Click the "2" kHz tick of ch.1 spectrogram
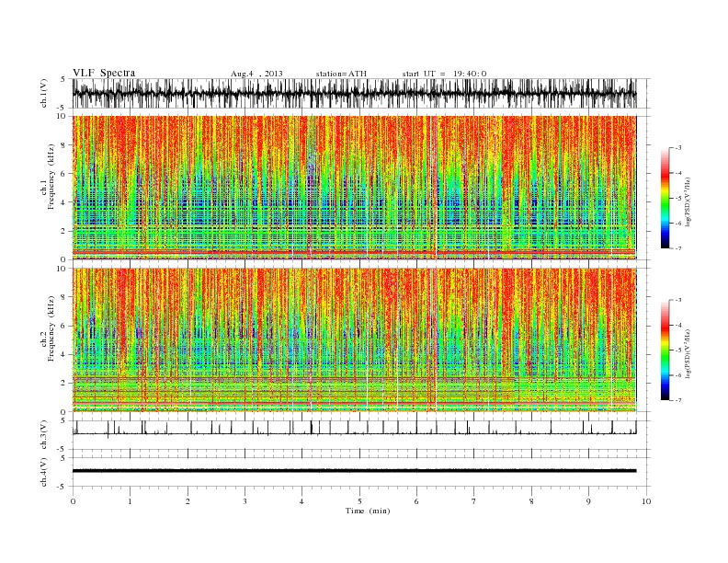Image resolution: width=728 pixels, height=563 pixels. (x=63, y=231)
